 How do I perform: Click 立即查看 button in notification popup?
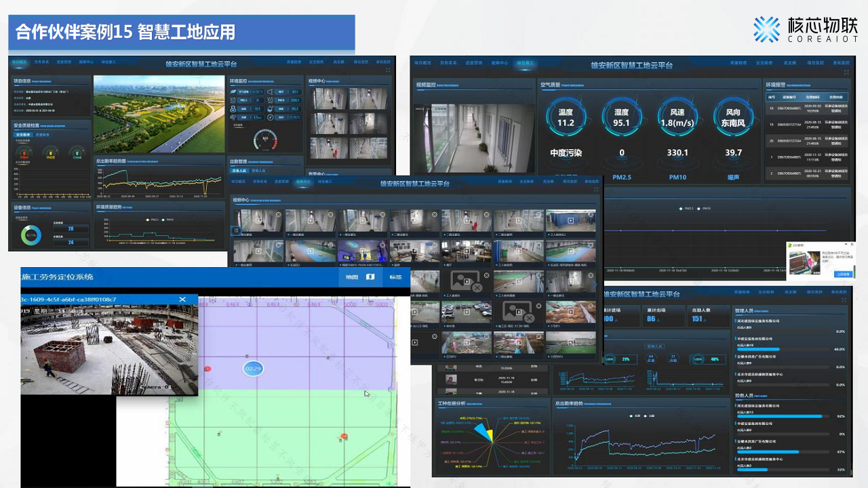(844, 274)
